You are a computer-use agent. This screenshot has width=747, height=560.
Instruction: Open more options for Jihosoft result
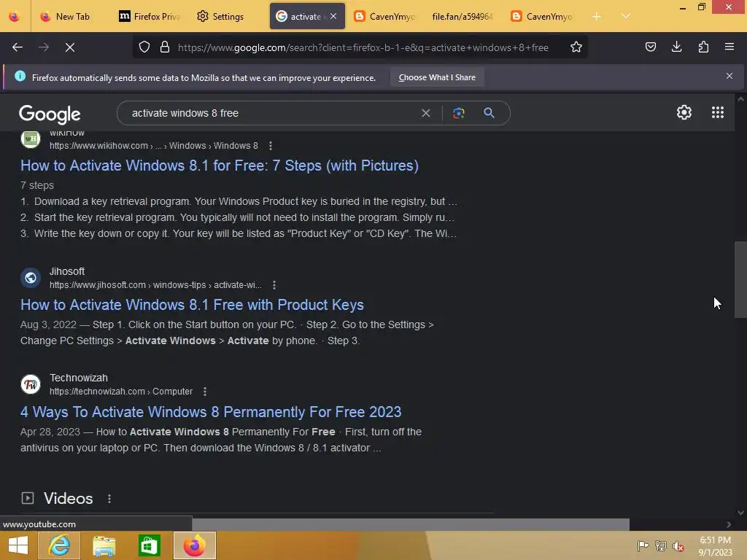pos(274,285)
